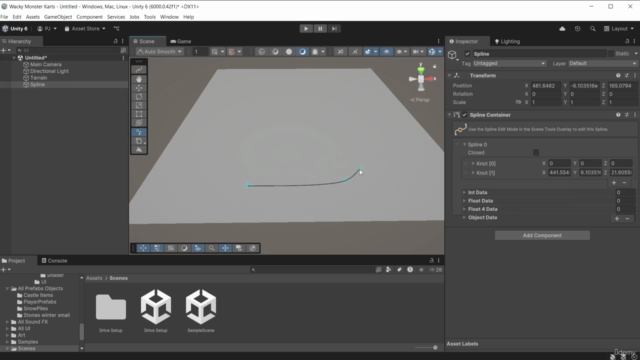
Task: Open Transform component help icon
Action: 618,76
